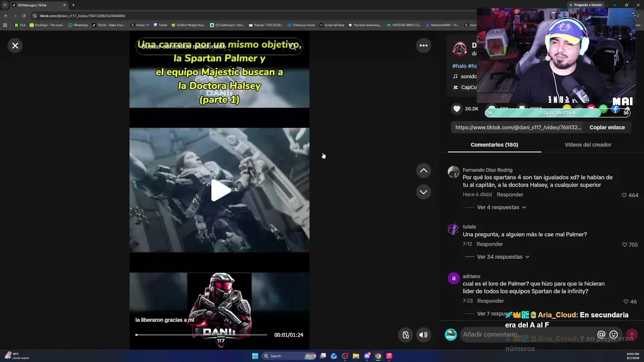
Task: Go to previous video with up arrow
Action: [x=424, y=171]
